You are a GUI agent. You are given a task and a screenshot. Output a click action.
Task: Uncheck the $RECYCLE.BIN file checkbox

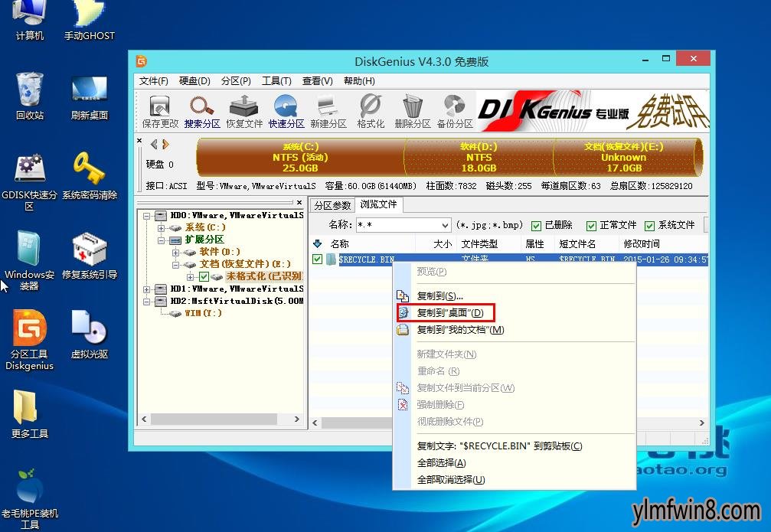(317, 259)
